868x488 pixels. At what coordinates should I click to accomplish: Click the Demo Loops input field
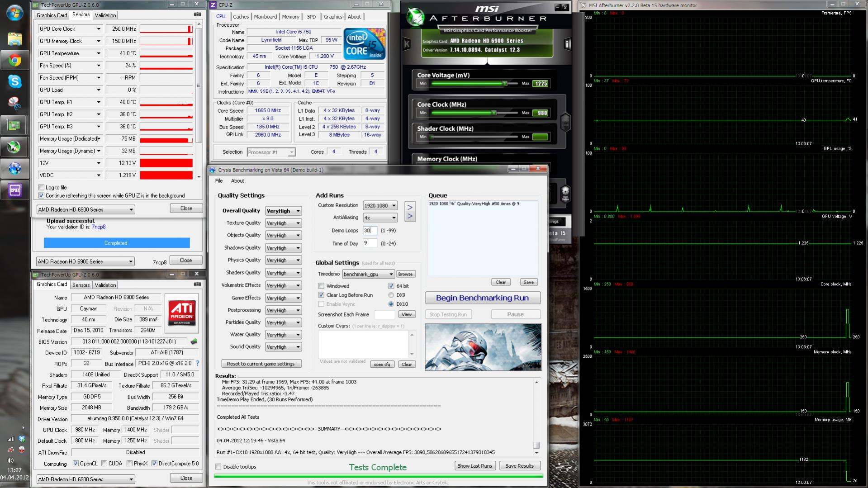pos(370,231)
